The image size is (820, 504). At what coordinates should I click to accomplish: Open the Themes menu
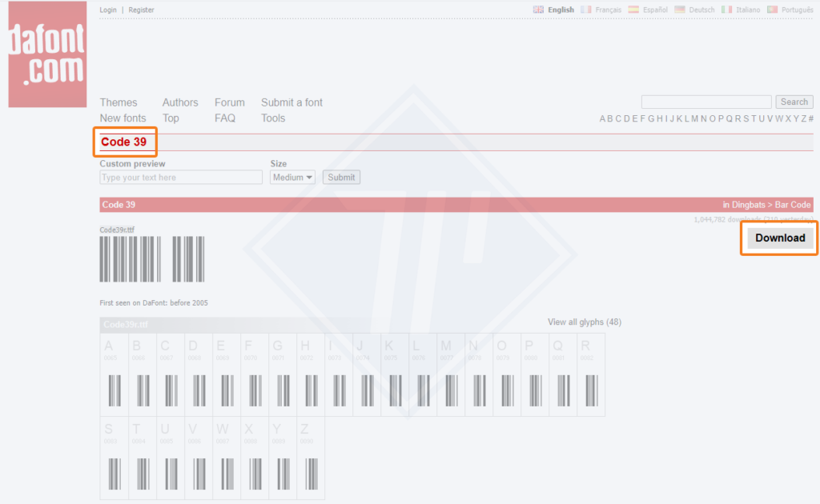click(x=119, y=102)
